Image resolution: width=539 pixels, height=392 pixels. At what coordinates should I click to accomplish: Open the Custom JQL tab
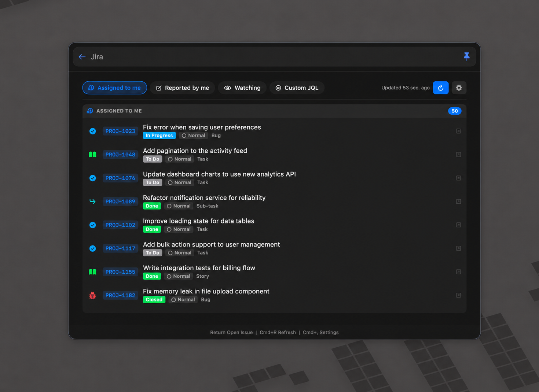(x=297, y=88)
